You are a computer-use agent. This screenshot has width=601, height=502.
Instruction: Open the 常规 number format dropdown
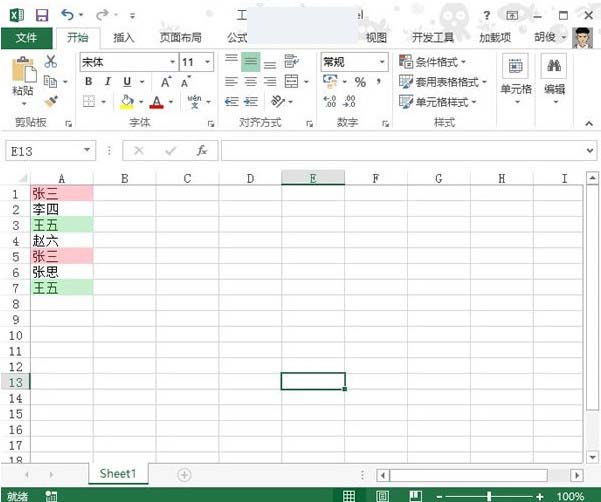tap(382, 62)
